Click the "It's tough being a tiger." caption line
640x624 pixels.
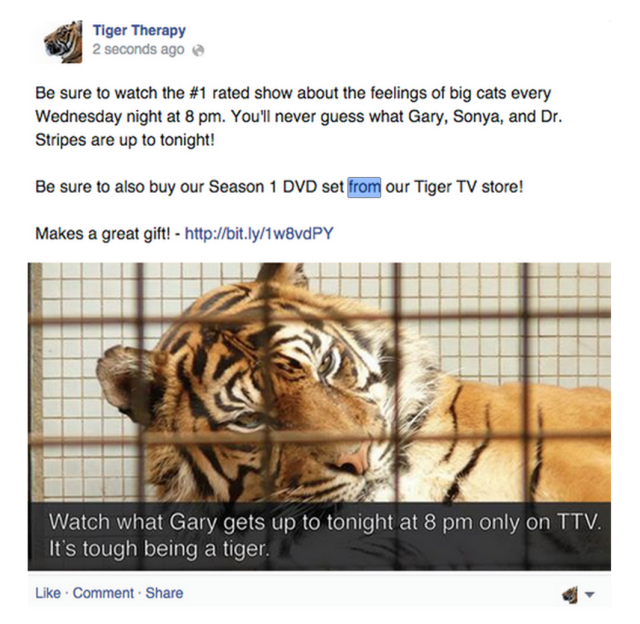(159, 549)
